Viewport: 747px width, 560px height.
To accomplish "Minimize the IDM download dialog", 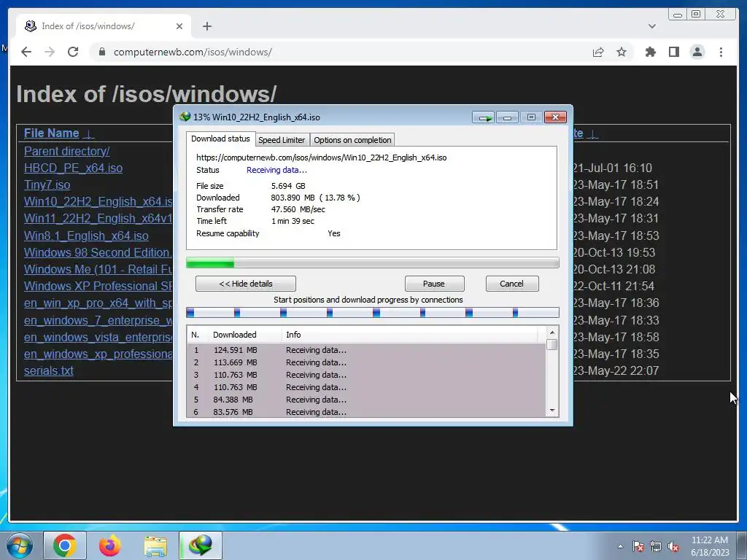I will [508, 117].
